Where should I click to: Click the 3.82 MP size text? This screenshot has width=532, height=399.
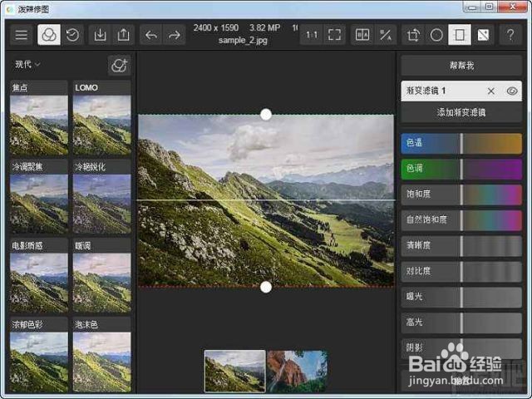(x=264, y=27)
